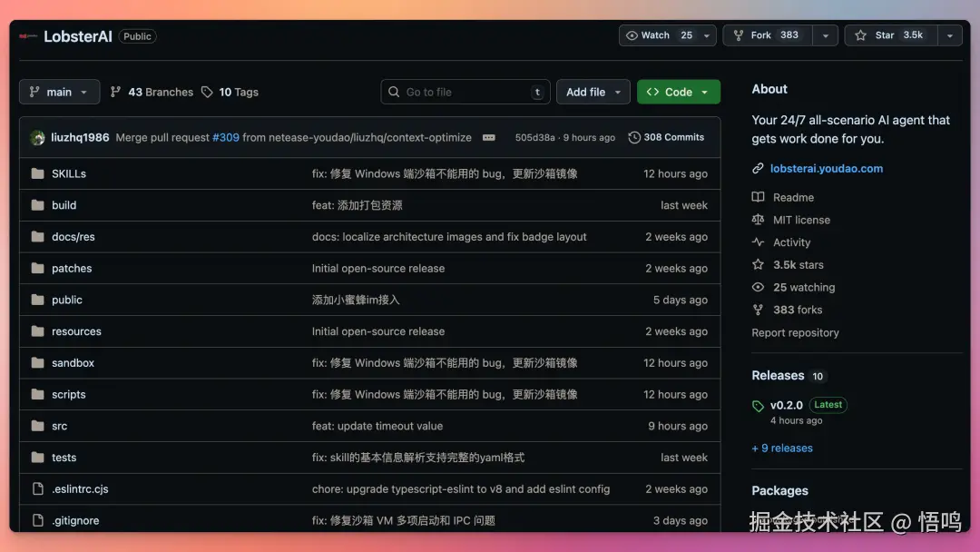Click the star icon in Star button

[860, 35]
